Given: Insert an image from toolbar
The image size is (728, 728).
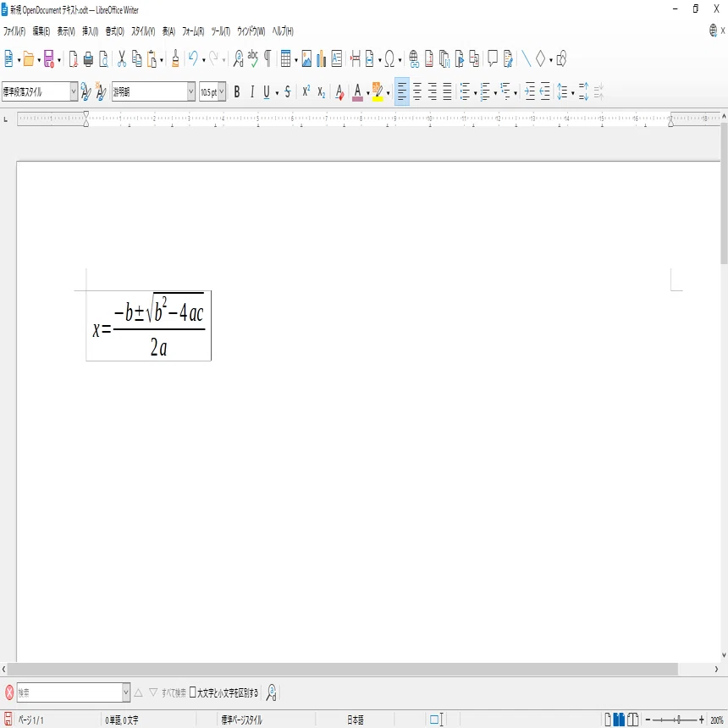Looking at the screenshot, I should 306,59.
